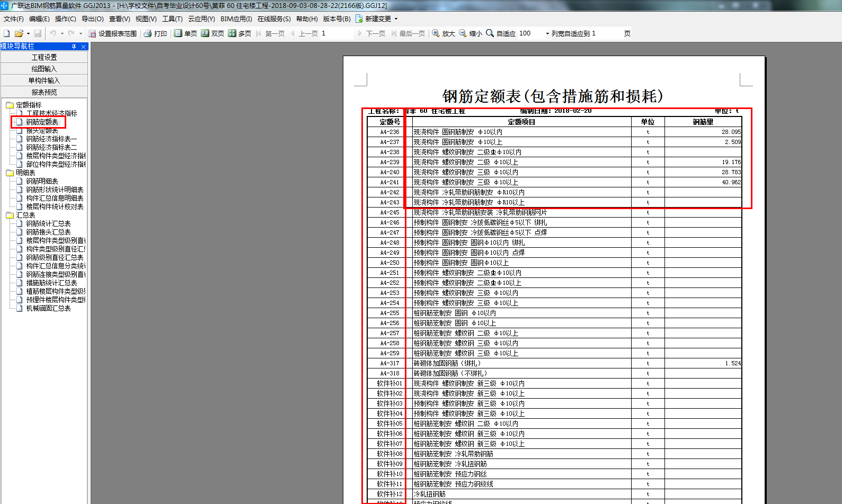Screen dimensions: 842x504
Task: Select 措施筋统计汇总表 report
Action: point(51,283)
